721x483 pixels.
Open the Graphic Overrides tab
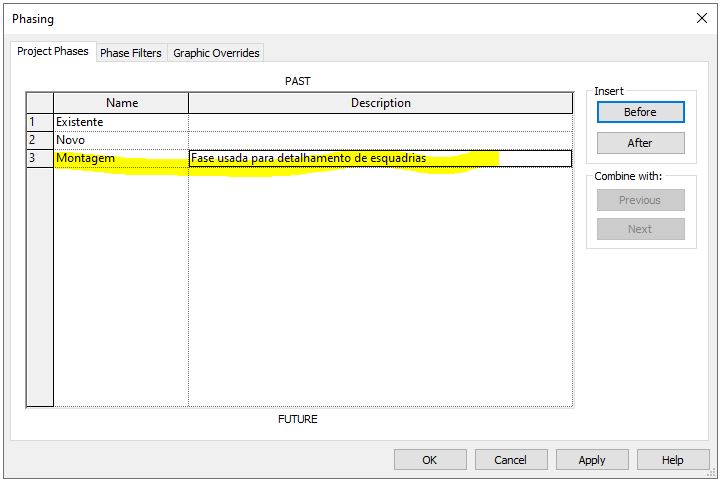(216, 53)
